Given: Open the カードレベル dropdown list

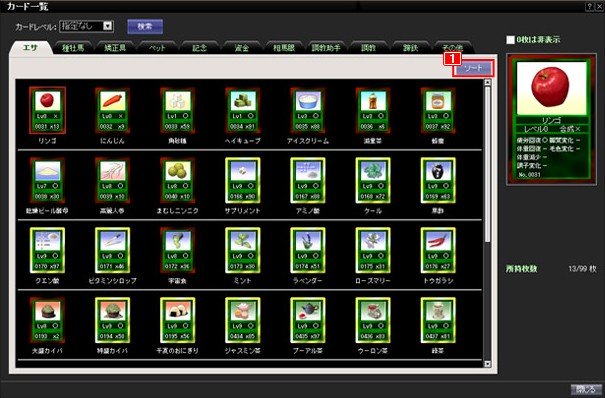Looking at the screenshot, I should tap(108, 26).
